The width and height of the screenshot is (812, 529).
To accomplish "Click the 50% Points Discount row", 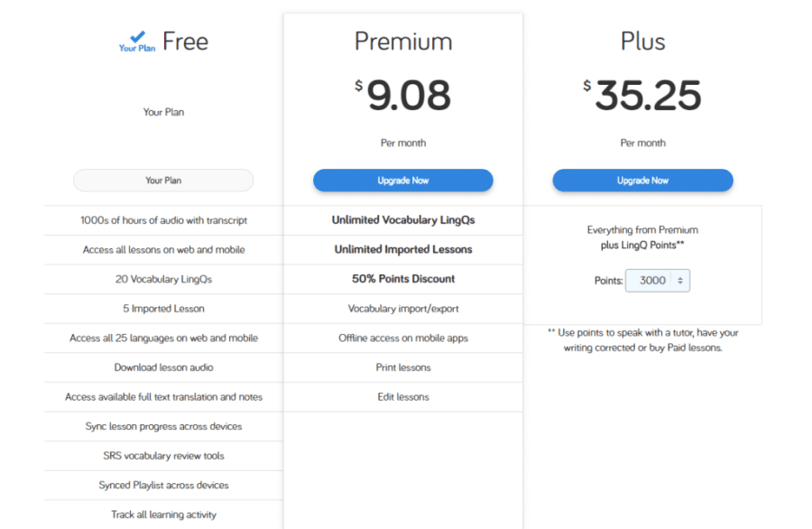I will pos(402,279).
